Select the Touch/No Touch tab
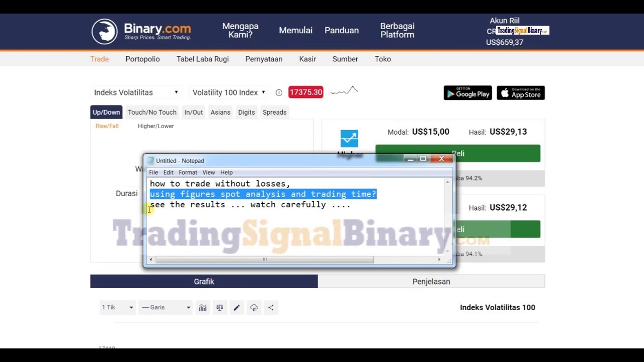This screenshot has height=362, width=644. click(x=152, y=112)
